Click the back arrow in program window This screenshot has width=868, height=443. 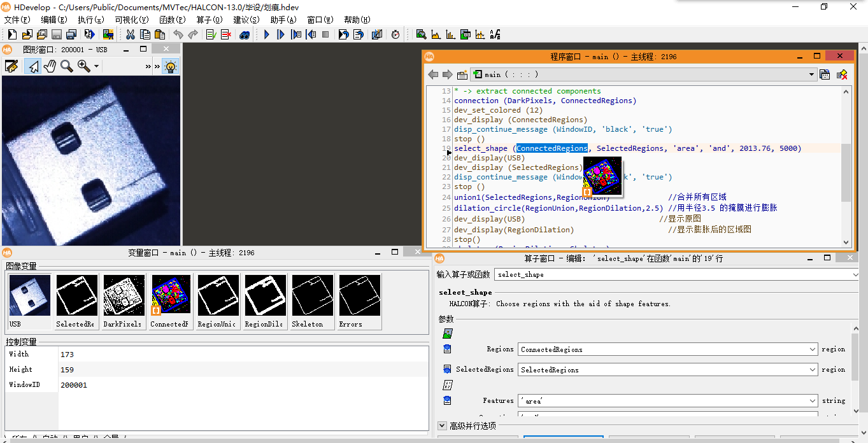click(x=434, y=74)
